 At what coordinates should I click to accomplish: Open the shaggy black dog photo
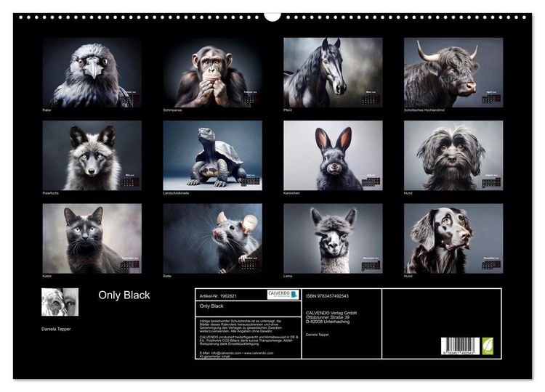coord(453,155)
